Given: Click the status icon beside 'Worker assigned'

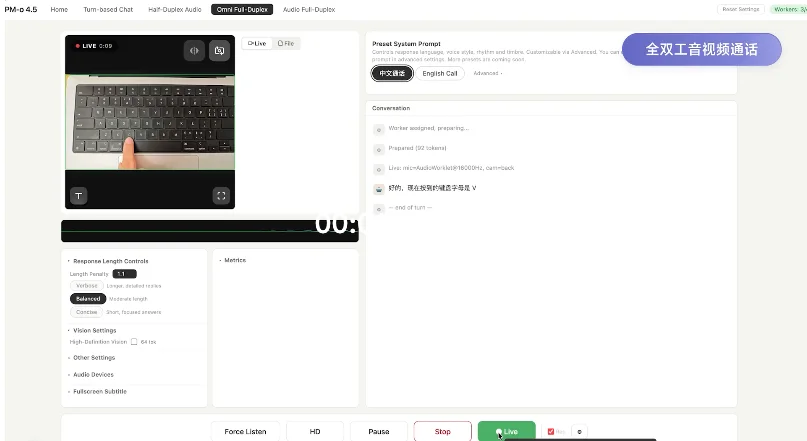Looking at the screenshot, I should [379, 130].
